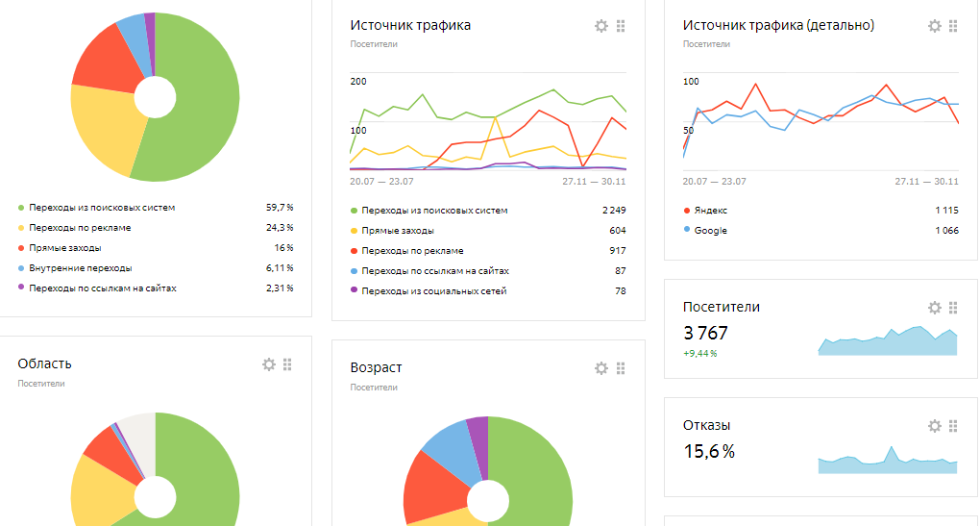Click red dot next to Яндекс legend
Viewport: 980px width, 526px height.
(x=687, y=211)
